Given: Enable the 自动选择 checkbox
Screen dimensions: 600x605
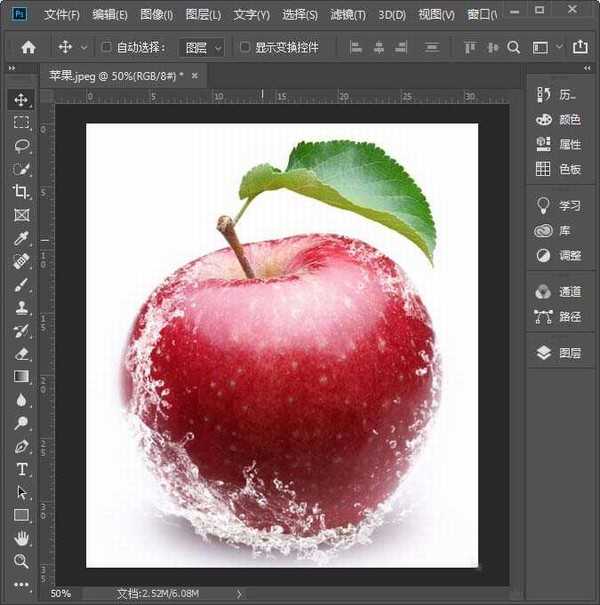Looking at the screenshot, I should coord(107,47).
